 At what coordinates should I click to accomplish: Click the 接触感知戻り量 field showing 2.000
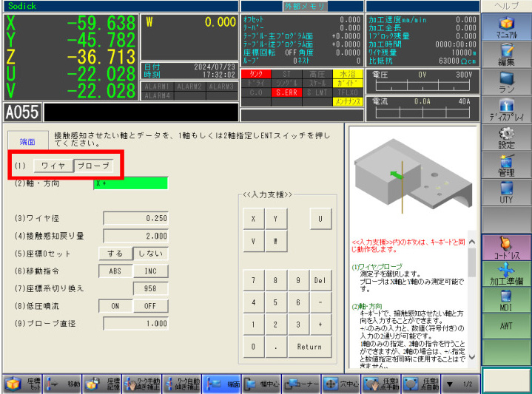click(135, 236)
